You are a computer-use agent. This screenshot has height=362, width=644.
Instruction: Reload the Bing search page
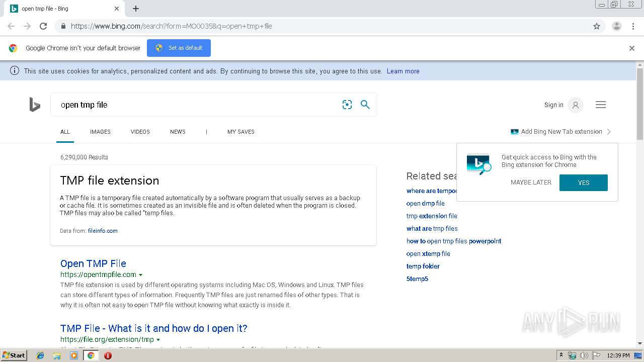[43, 26]
